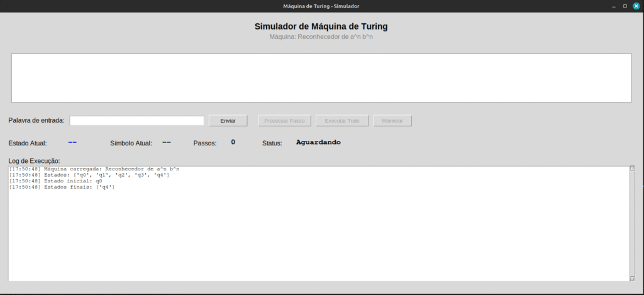This screenshot has height=295, width=644.
Task: Maximize the simulator window
Action: click(x=625, y=6)
